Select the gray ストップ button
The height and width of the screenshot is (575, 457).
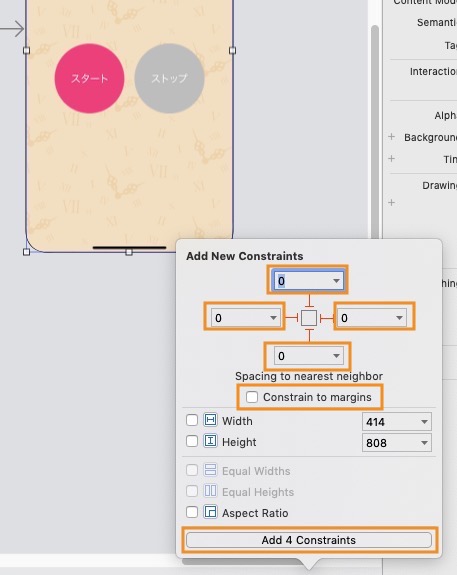[x=169, y=78]
